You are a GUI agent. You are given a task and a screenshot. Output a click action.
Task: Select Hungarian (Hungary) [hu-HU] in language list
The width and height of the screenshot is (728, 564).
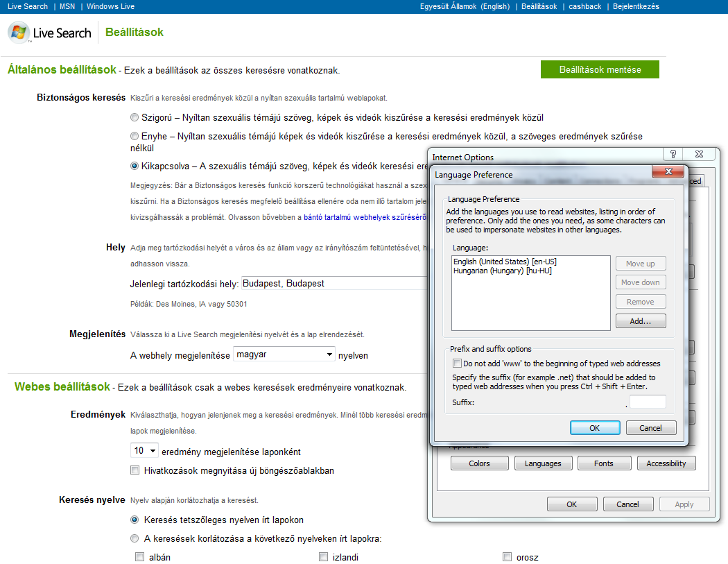click(x=503, y=271)
